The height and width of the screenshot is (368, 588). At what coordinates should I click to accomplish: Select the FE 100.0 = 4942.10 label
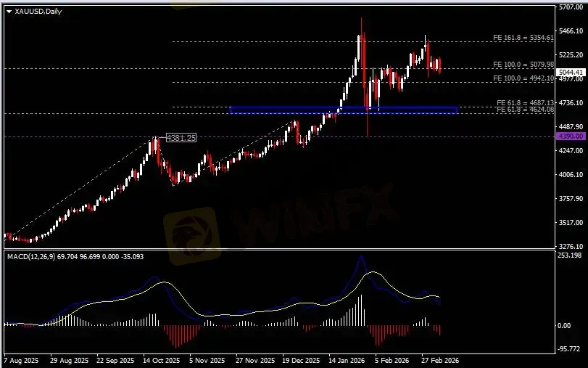(x=523, y=78)
